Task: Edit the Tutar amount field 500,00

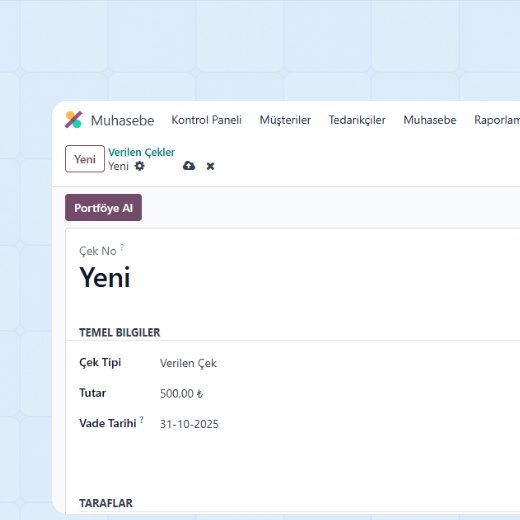Action: (x=181, y=394)
